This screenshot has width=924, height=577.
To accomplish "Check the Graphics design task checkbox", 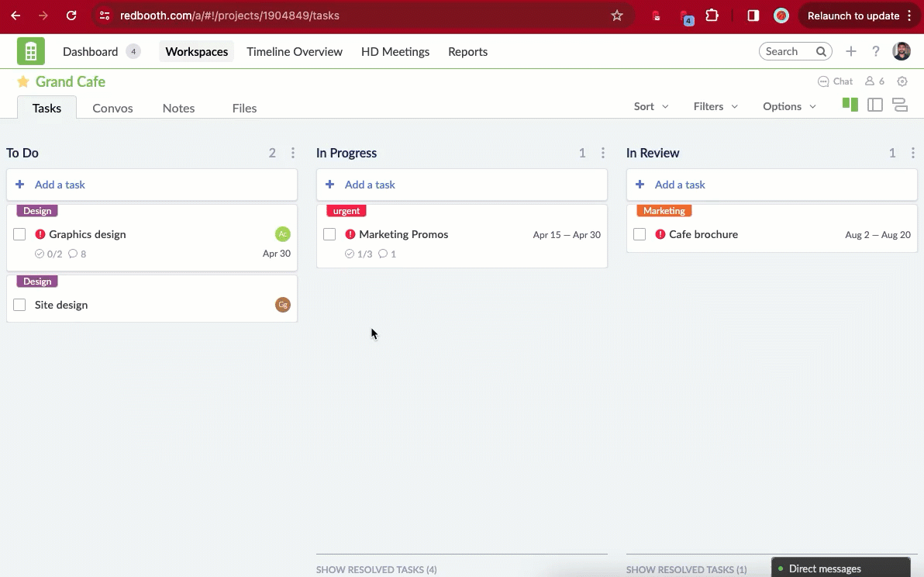I will coord(19,234).
